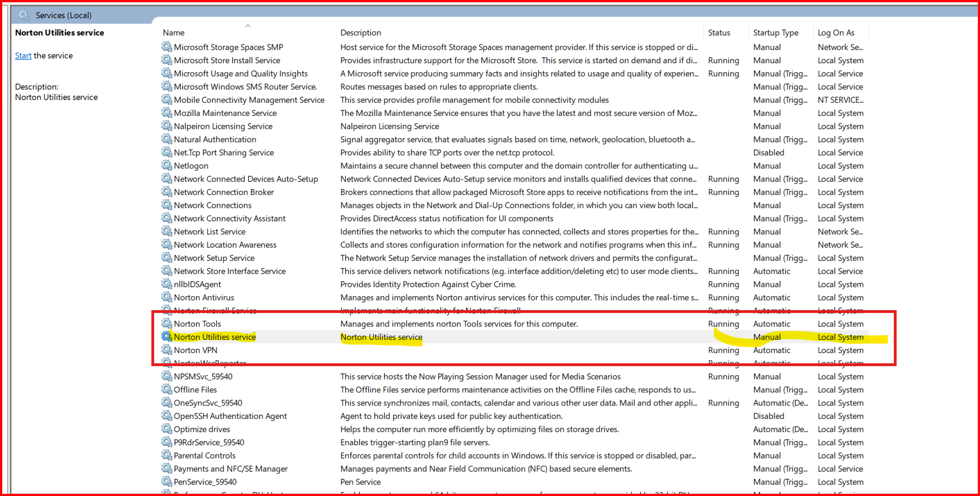
Task: Click the Log On As column header
Action: coord(836,33)
